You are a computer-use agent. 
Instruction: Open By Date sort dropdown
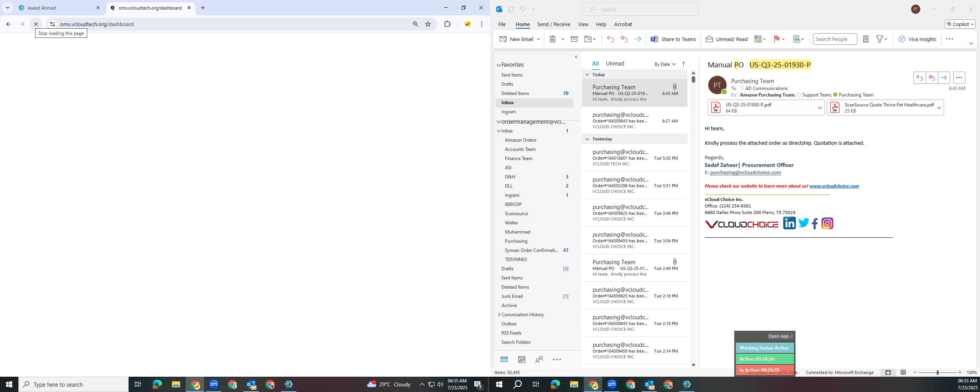click(665, 64)
